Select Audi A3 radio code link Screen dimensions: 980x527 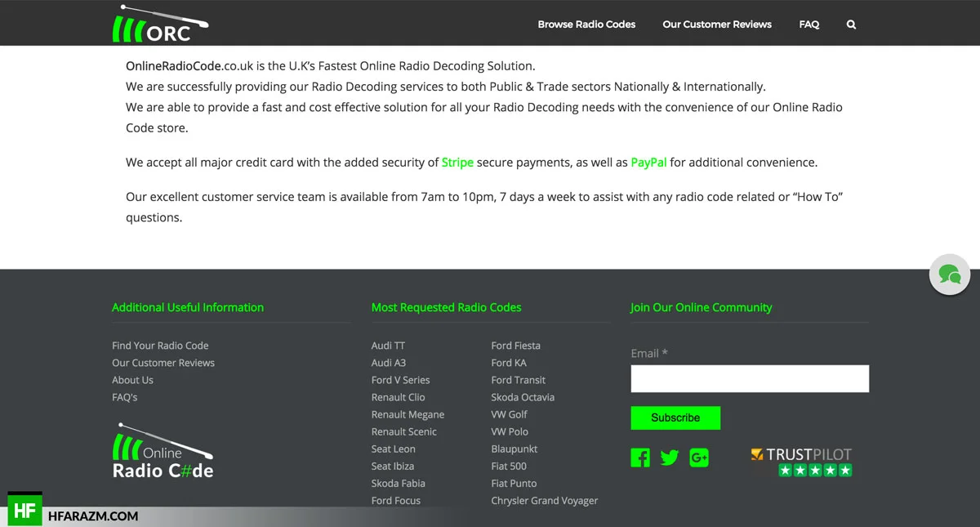pos(389,363)
